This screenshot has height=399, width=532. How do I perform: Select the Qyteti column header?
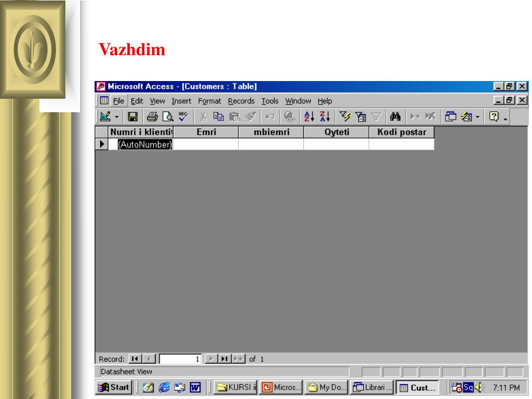[x=336, y=132]
